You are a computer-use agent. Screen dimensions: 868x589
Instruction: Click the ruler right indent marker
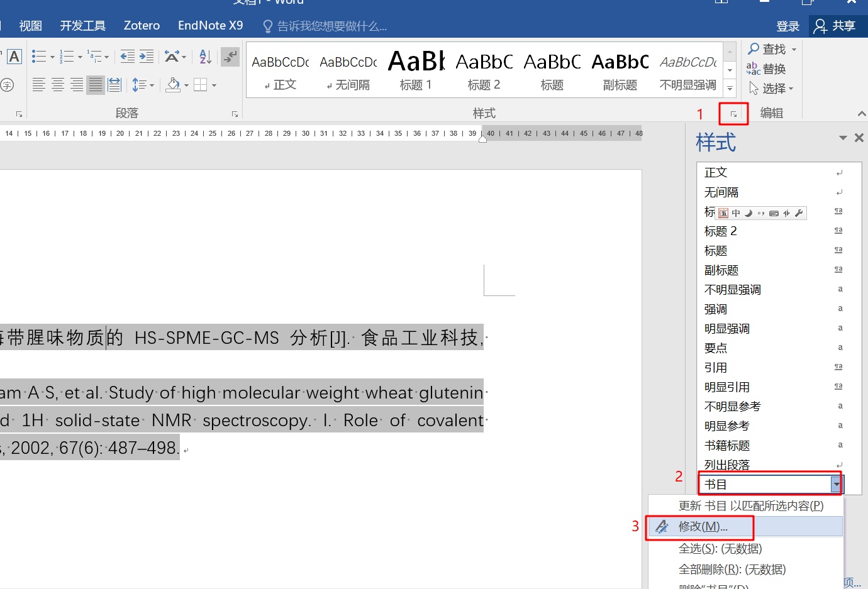[482, 139]
